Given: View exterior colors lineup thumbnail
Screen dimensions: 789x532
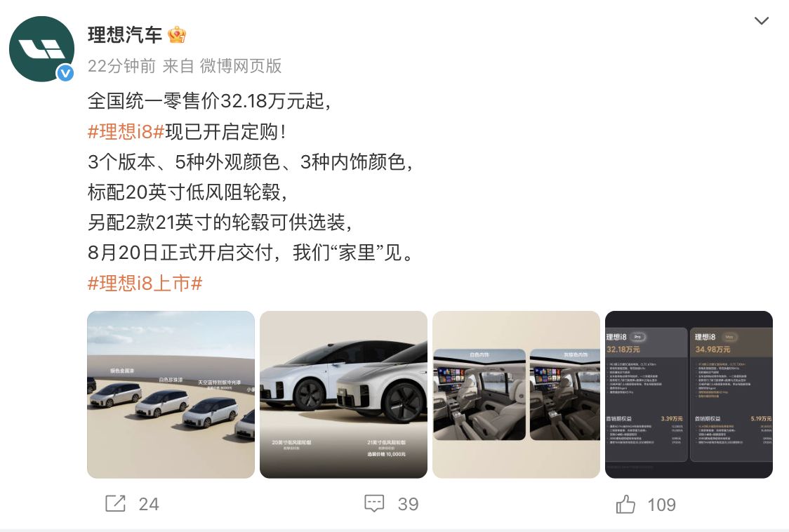Looking at the screenshot, I should click(x=171, y=394).
